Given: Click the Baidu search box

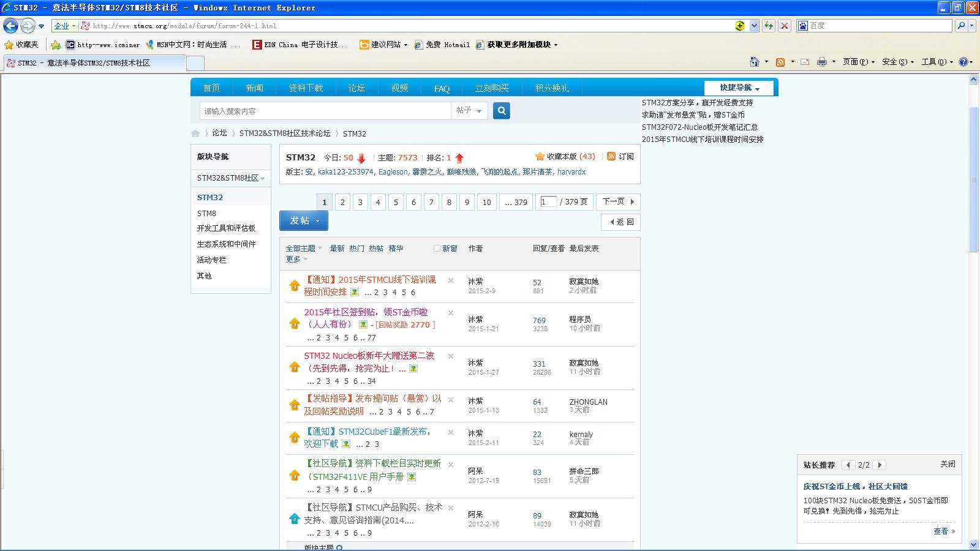Looking at the screenshot, I should coord(874,26).
